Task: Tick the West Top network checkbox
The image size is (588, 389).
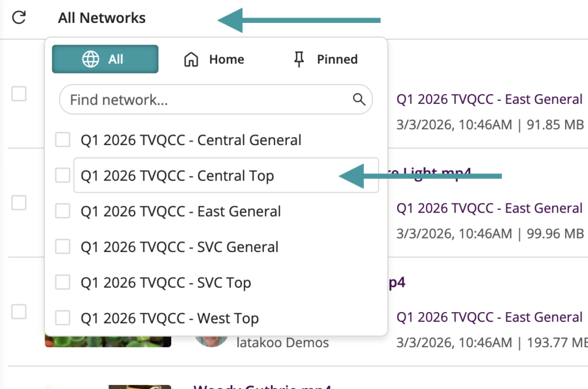Action: [63, 318]
